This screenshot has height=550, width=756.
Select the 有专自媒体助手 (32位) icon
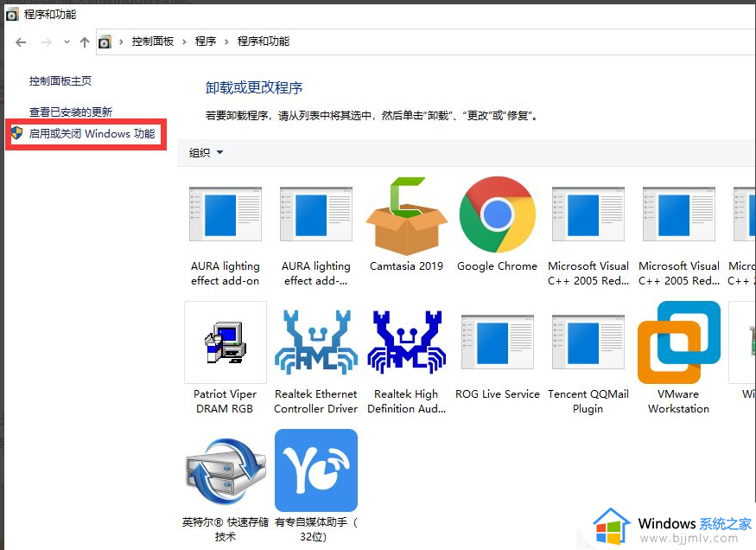[x=316, y=470]
